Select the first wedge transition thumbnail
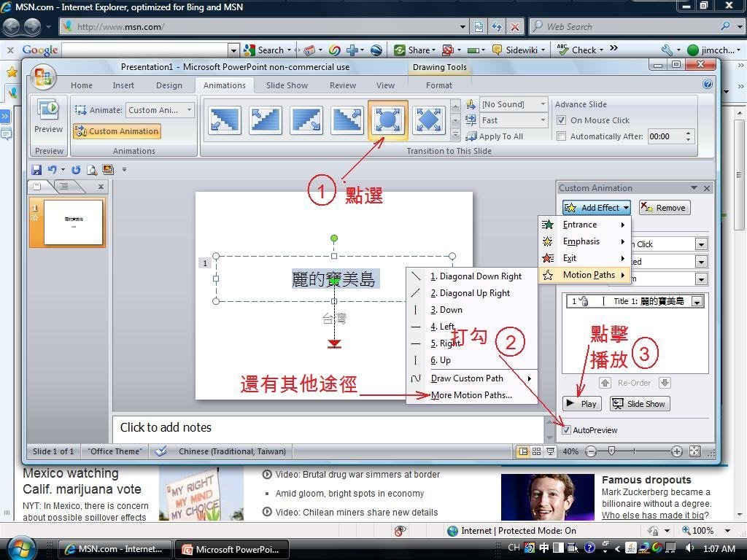The image size is (747, 560). (225, 119)
